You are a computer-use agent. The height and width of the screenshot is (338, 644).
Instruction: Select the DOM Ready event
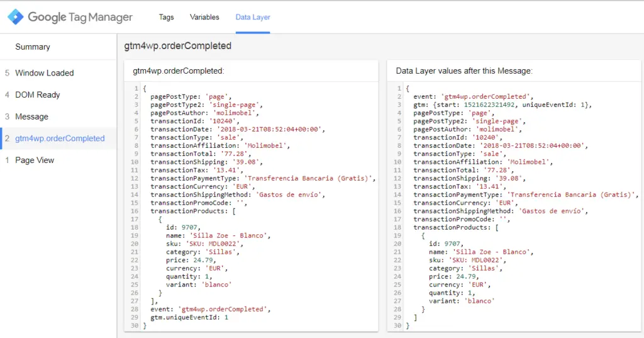38,95
